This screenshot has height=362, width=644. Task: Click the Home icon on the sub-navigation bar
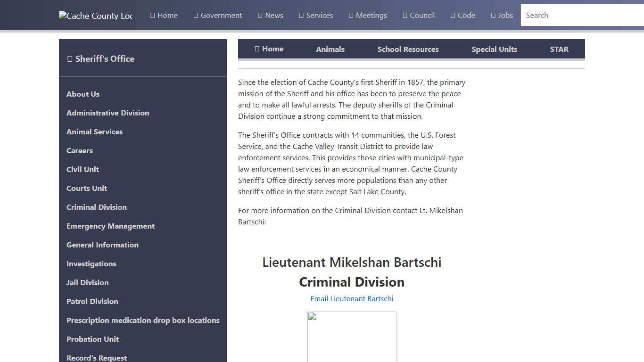pos(257,49)
